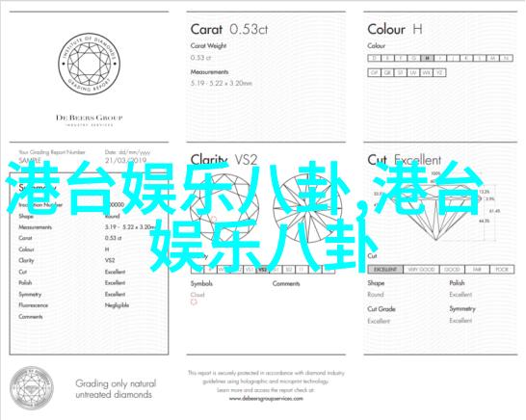Select POOR in the Cut grade bar
This screenshot has height=420, width=526.
coord(502,270)
